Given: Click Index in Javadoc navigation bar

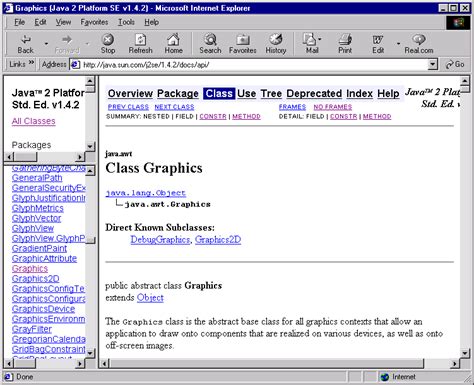Looking at the screenshot, I should [x=359, y=94].
